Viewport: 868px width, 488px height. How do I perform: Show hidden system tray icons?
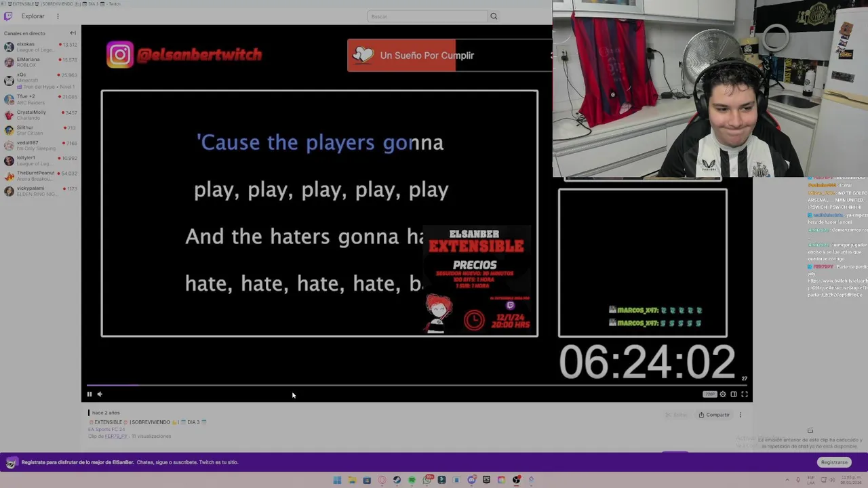pos(787,480)
